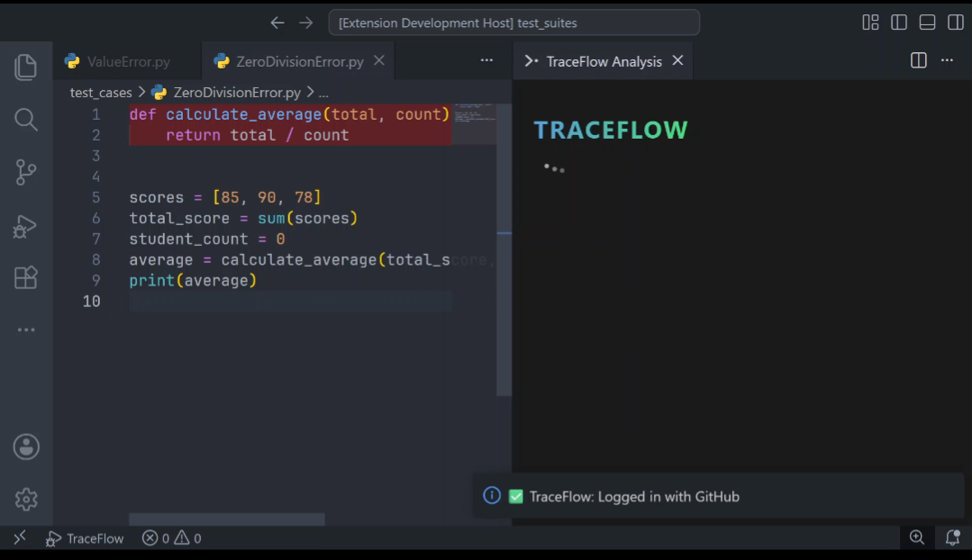Click 'def calculate_average(total, count)' line
Screen dimensions: 972x560
click(x=289, y=114)
